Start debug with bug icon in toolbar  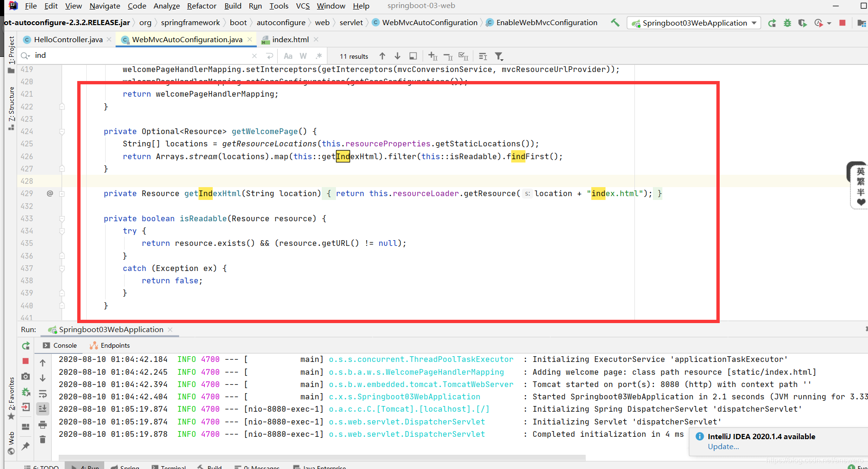[x=787, y=23]
